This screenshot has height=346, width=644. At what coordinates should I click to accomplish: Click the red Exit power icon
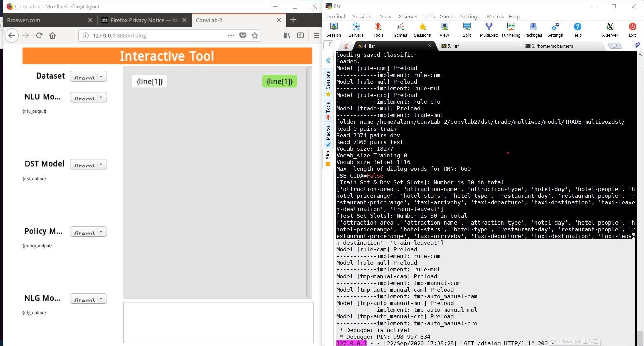(x=632, y=30)
